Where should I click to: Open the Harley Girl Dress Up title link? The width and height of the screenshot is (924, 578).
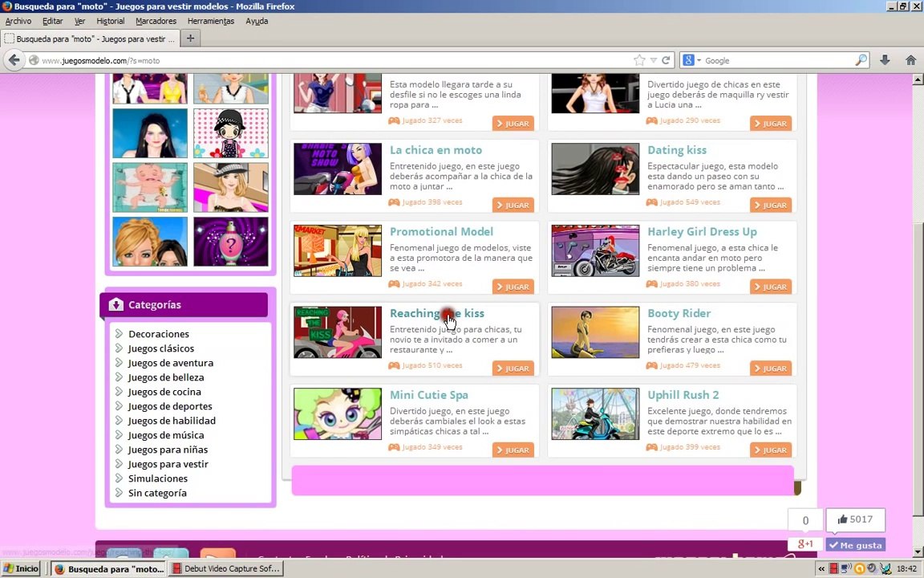tap(702, 232)
